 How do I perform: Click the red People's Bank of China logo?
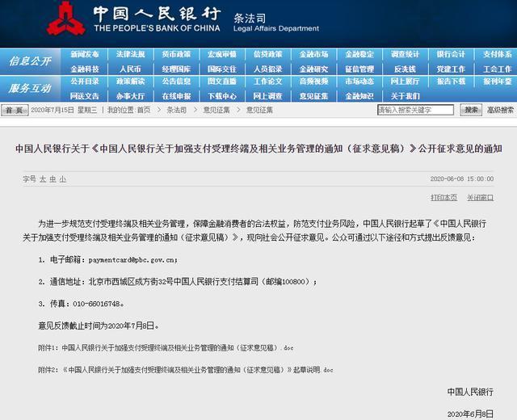coord(66,19)
